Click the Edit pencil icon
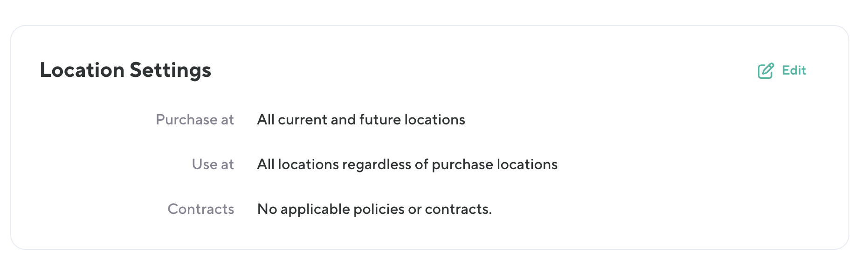 click(765, 71)
